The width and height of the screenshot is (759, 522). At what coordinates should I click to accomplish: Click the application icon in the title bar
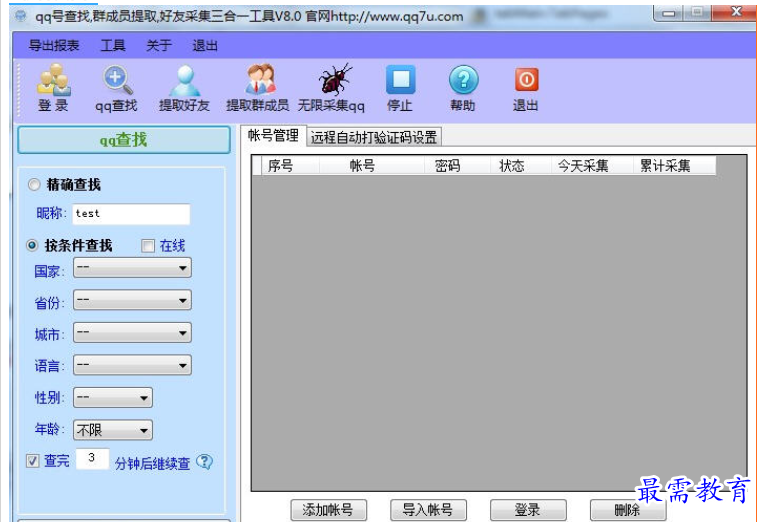(20, 16)
